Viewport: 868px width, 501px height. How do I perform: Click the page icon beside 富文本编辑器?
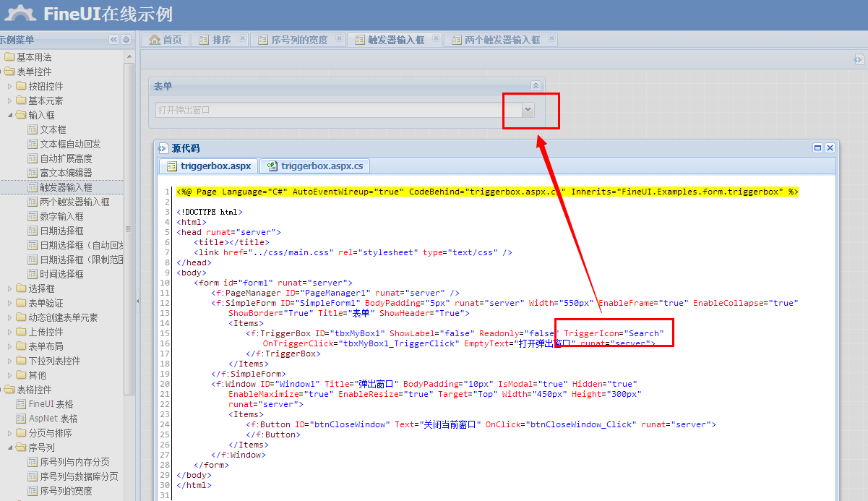[33, 173]
